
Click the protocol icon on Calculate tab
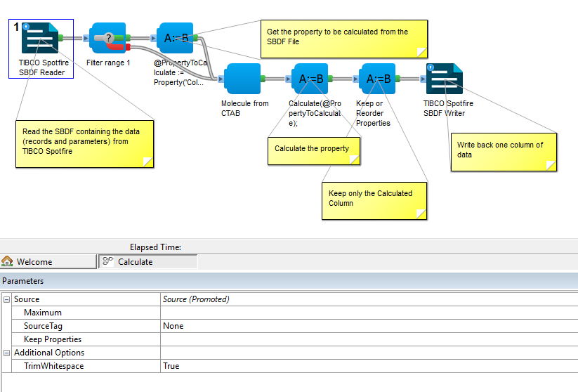tap(107, 261)
